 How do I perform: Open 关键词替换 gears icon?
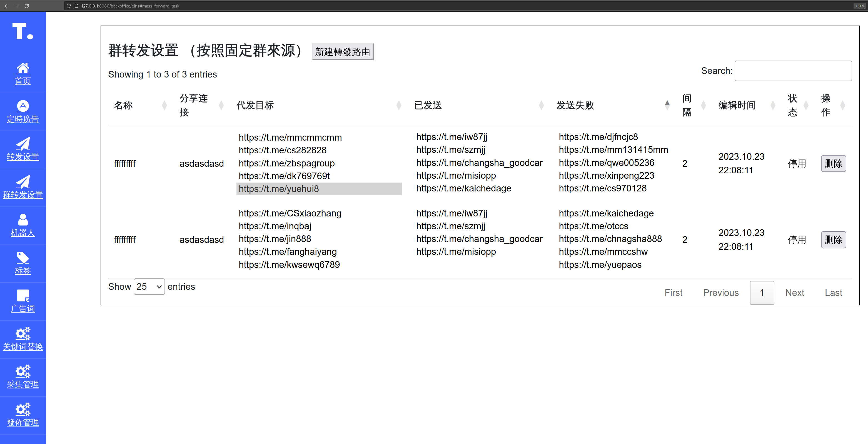[23, 333]
